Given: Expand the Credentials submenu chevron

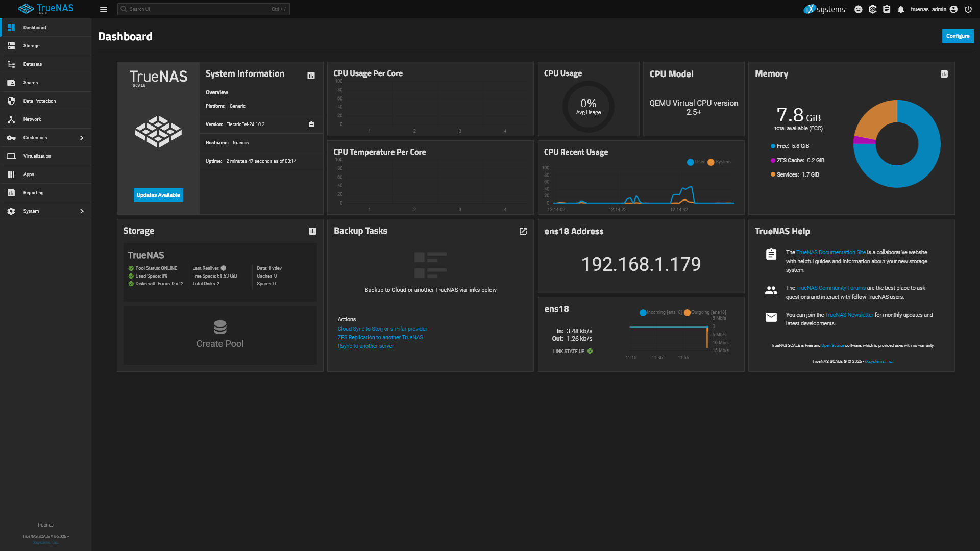Looking at the screenshot, I should 82,138.
